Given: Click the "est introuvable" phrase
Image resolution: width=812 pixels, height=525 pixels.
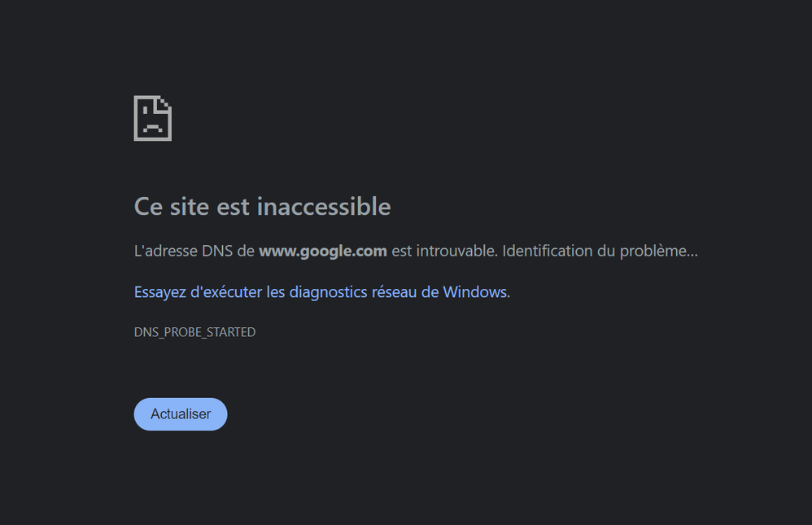Looking at the screenshot, I should click(443, 251).
